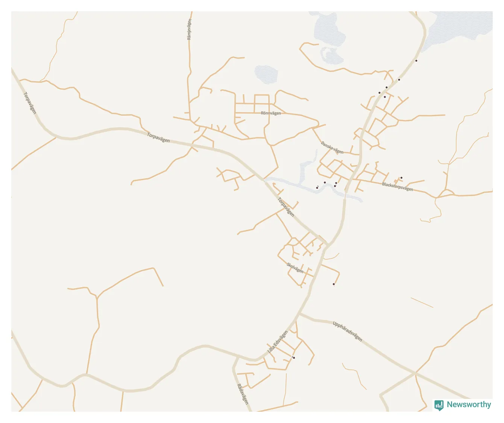Image resolution: width=504 pixels, height=423 pixels.
Task: Select the dot marker east of Skolvägen
Action: coord(334,284)
